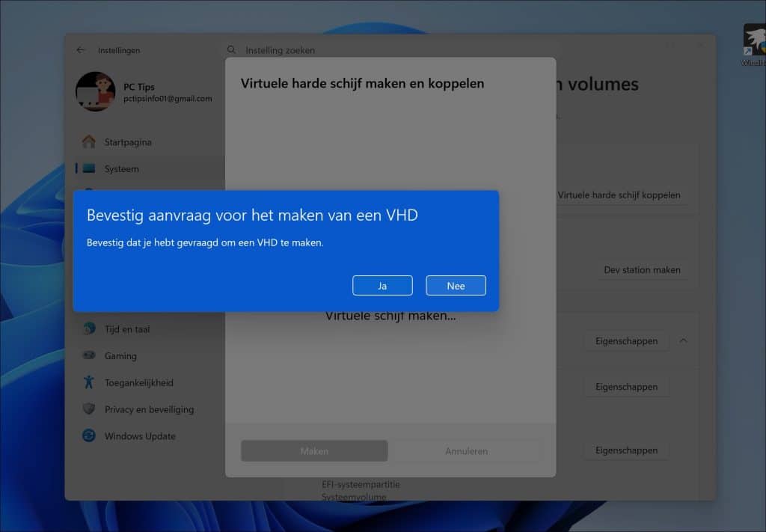766x532 pixels.
Task: Open Privacy en beveiliging via the shield icon
Action: tap(89, 409)
